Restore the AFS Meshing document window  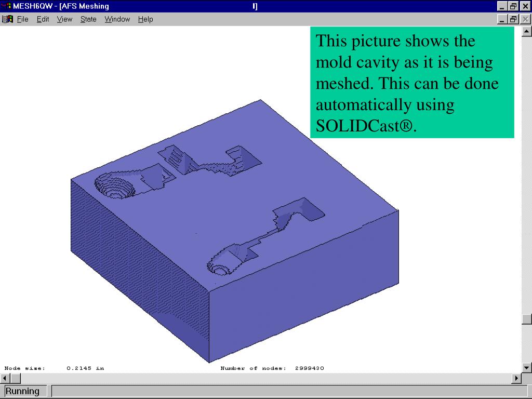pos(513,19)
